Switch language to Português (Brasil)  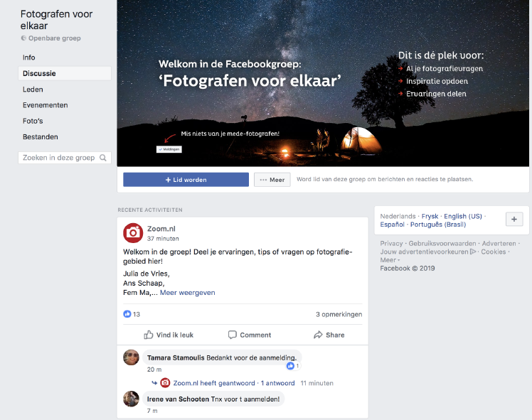[438, 225]
